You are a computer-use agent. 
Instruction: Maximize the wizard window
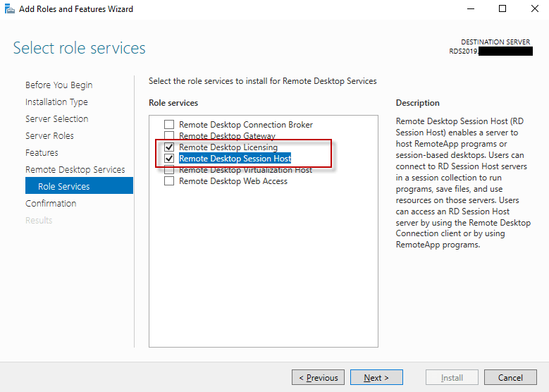click(x=502, y=8)
